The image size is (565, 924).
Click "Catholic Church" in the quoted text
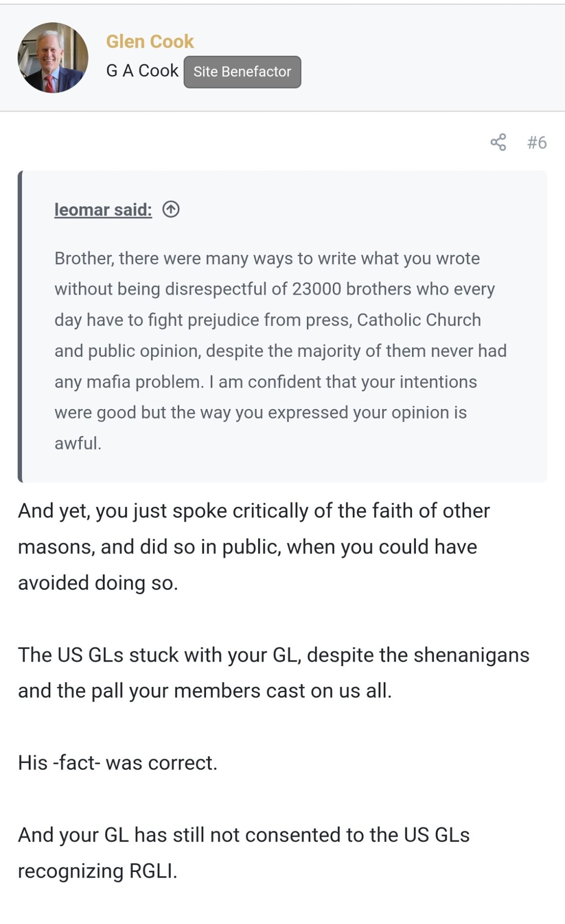tap(419, 320)
